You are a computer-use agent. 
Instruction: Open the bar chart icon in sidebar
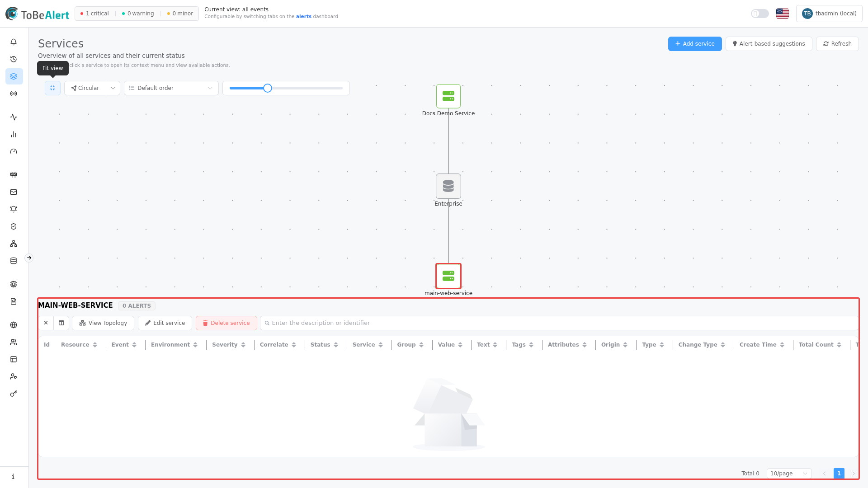[x=14, y=134]
